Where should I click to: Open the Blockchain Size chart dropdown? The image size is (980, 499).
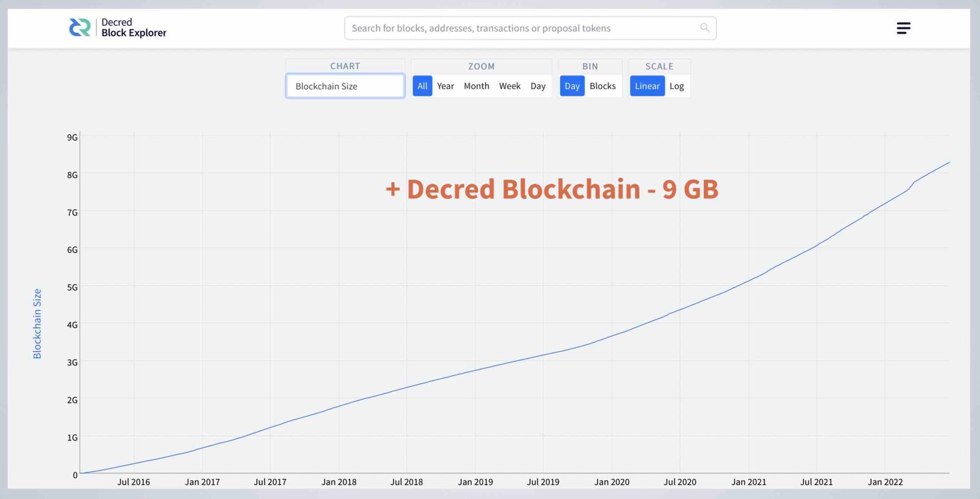coord(345,86)
